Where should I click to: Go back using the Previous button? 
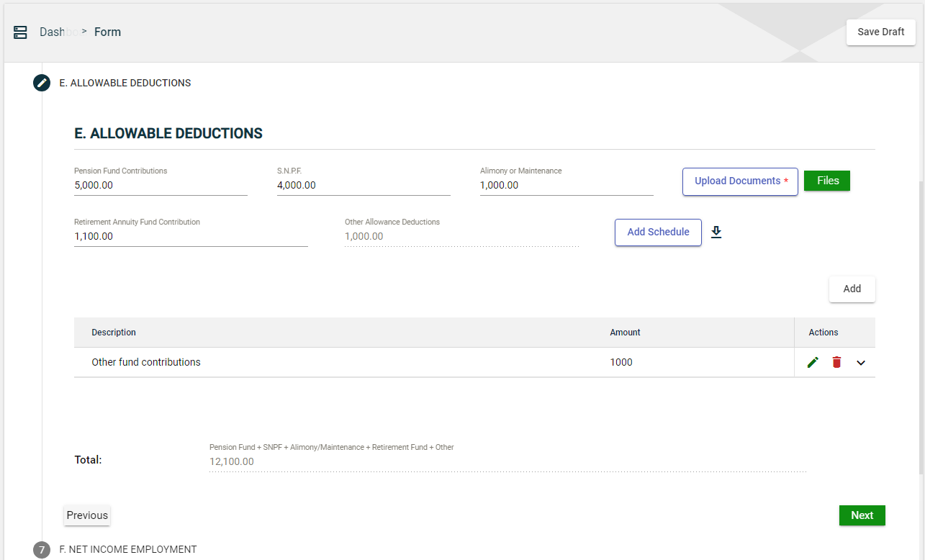[87, 515]
